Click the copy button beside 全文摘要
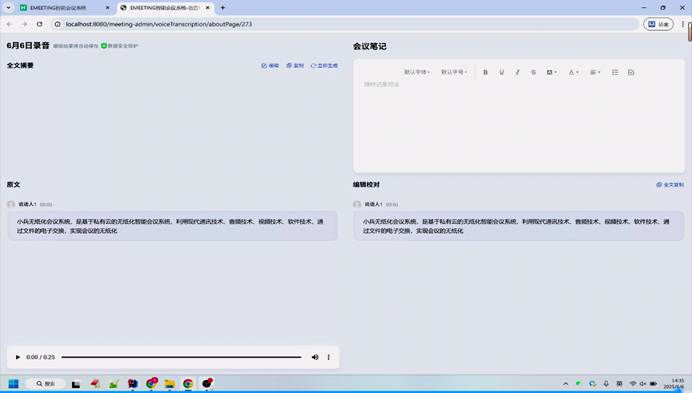The width and height of the screenshot is (692, 393). point(295,65)
